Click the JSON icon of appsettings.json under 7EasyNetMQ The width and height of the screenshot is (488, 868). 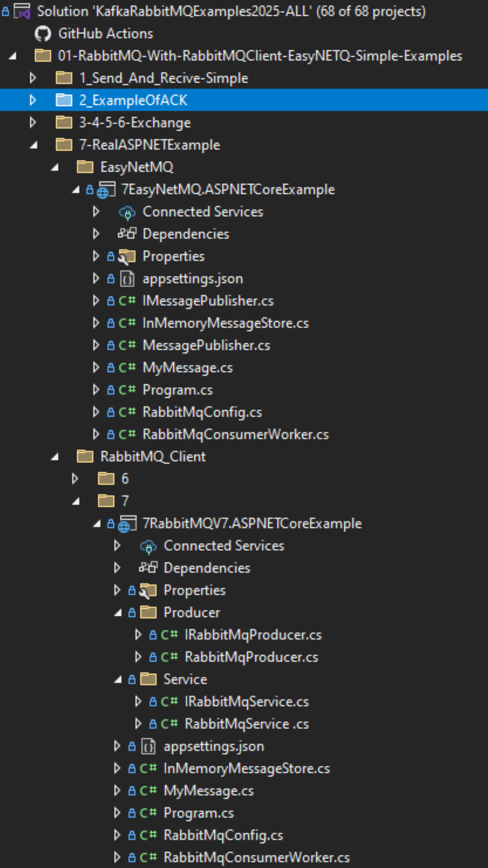(x=127, y=279)
